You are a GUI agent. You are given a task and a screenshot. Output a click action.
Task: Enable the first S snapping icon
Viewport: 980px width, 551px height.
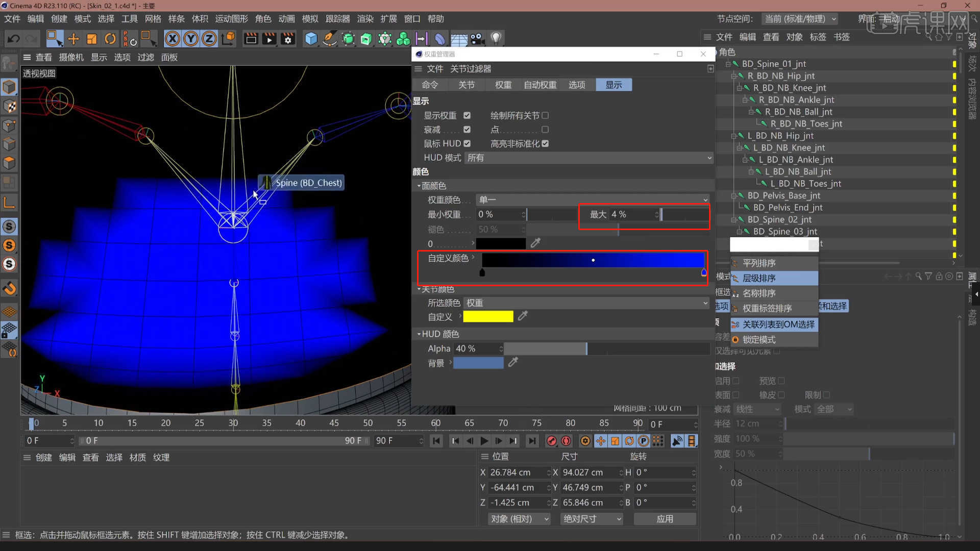(x=9, y=226)
